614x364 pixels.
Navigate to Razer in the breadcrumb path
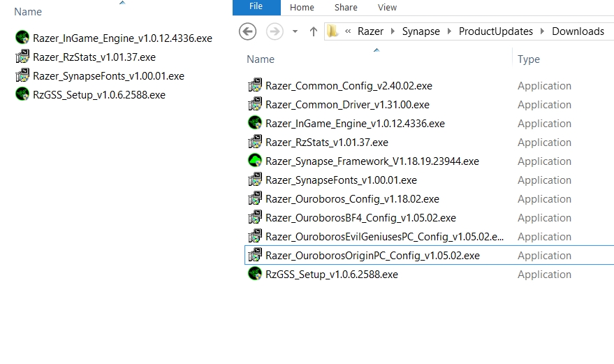370,31
